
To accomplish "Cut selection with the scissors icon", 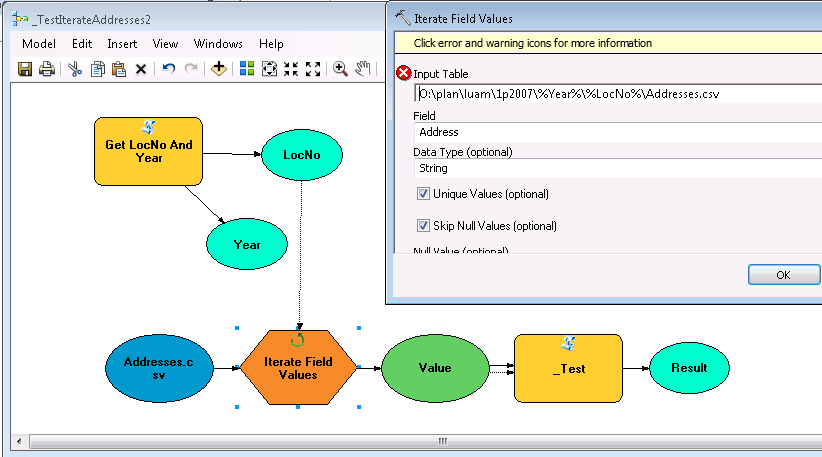I will 75,69.
